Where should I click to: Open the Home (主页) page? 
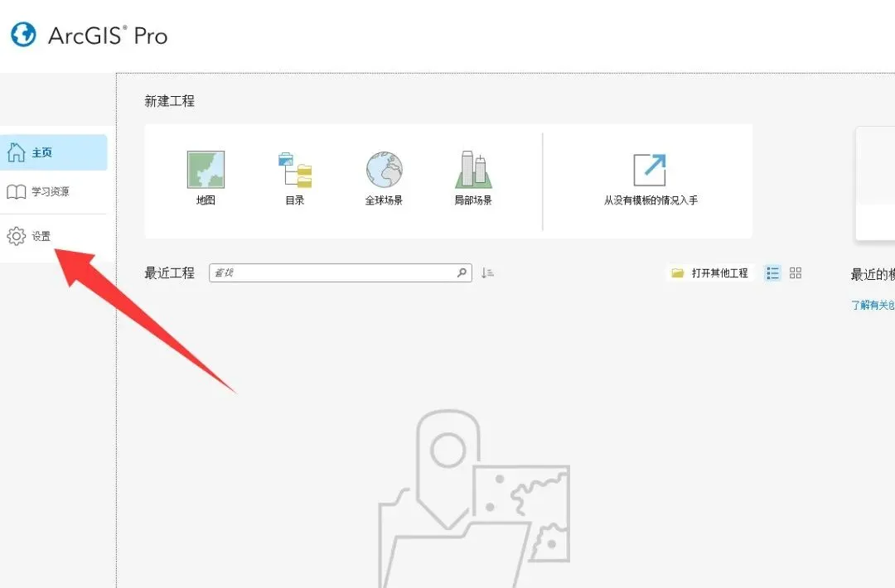(x=54, y=152)
